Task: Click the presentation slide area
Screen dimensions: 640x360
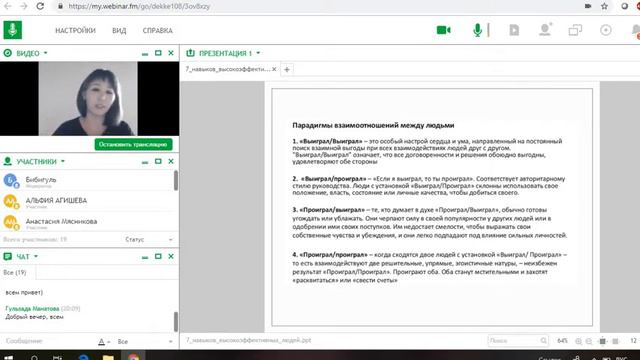Action: [x=432, y=207]
